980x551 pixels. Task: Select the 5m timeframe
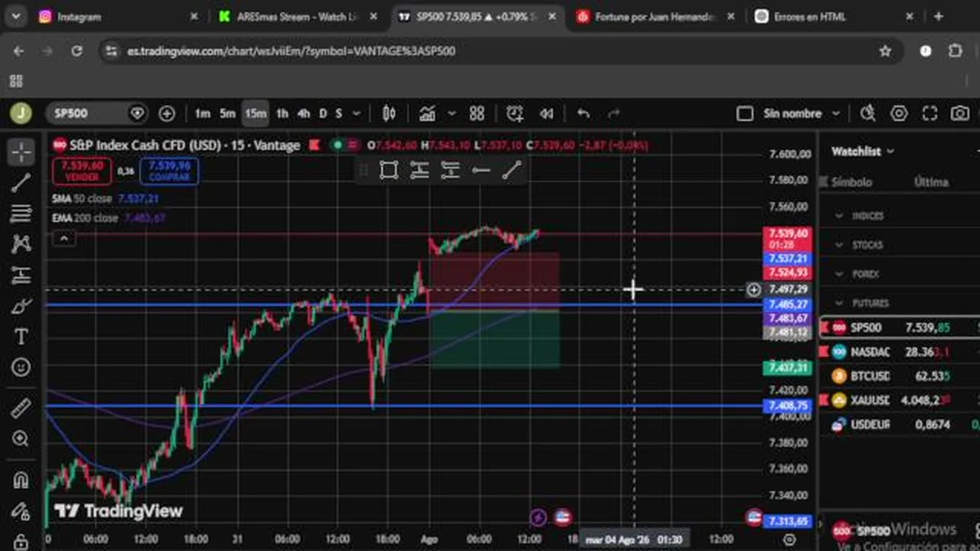[227, 113]
